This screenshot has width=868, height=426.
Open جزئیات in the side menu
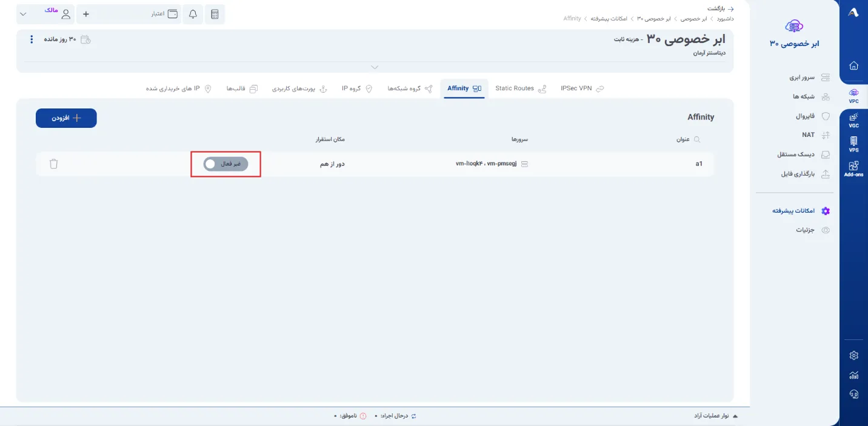(x=813, y=230)
